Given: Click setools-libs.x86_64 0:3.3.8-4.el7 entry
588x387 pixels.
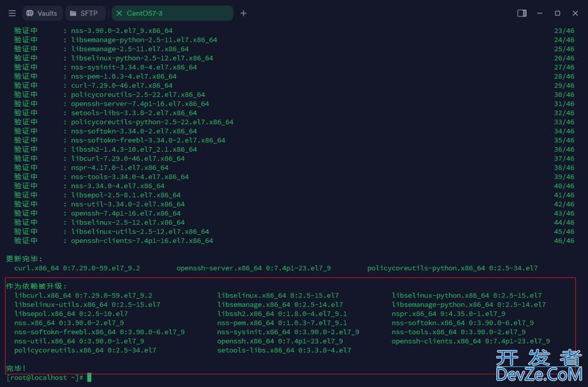Looking at the screenshot, I should click(284, 351).
